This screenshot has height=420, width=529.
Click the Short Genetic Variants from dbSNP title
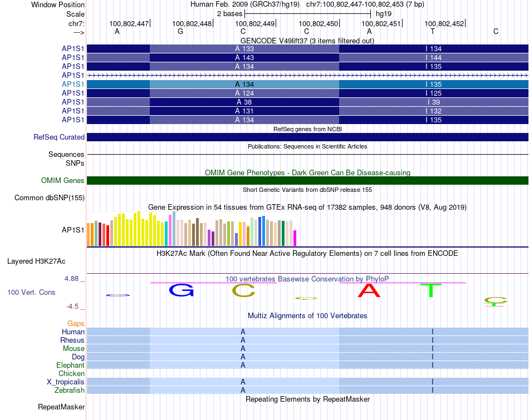point(307,190)
